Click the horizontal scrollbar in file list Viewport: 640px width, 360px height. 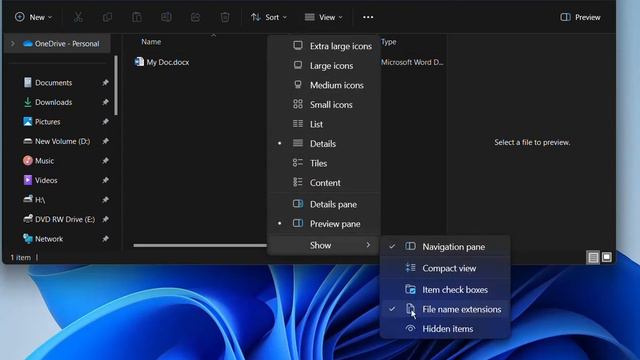pyautogui.click(x=200, y=245)
